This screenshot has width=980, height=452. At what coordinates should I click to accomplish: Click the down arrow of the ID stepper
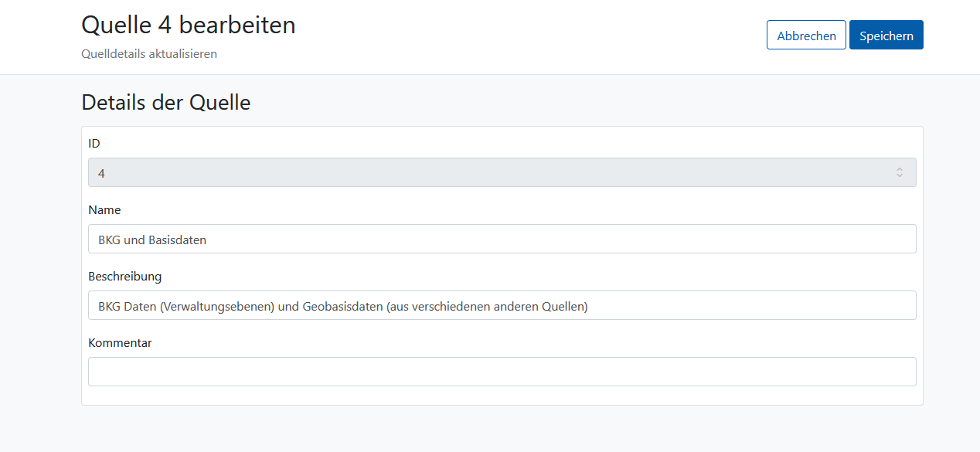900,176
